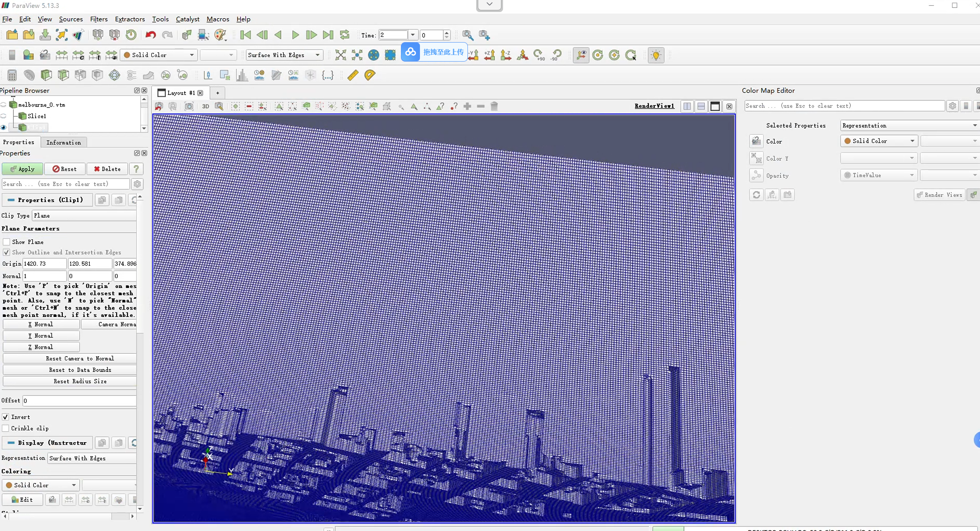Image resolution: width=980 pixels, height=531 pixels.
Task: Click the light bulb lighting icon
Action: [x=656, y=55]
